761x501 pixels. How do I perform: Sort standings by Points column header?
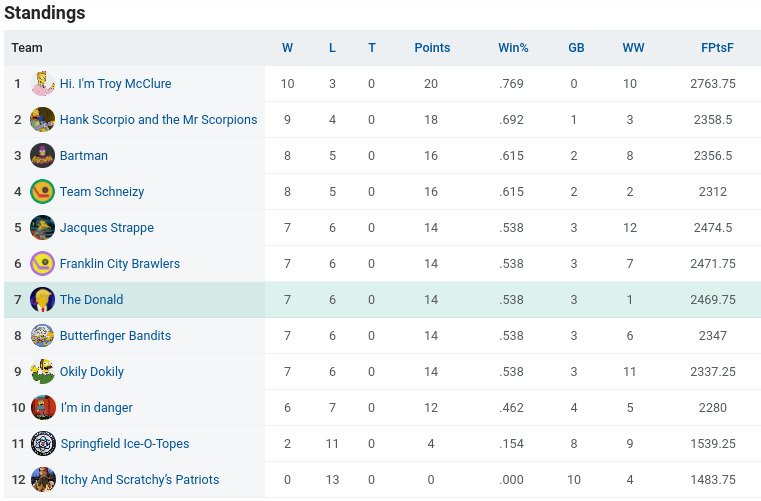pyautogui.click(x=432, y=48)
